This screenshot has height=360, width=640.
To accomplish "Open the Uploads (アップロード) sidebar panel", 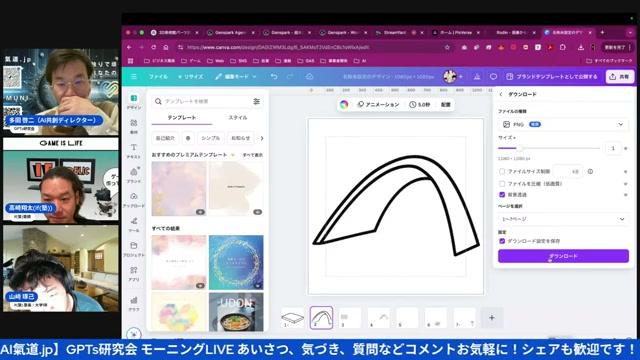I will pos(134,200).
